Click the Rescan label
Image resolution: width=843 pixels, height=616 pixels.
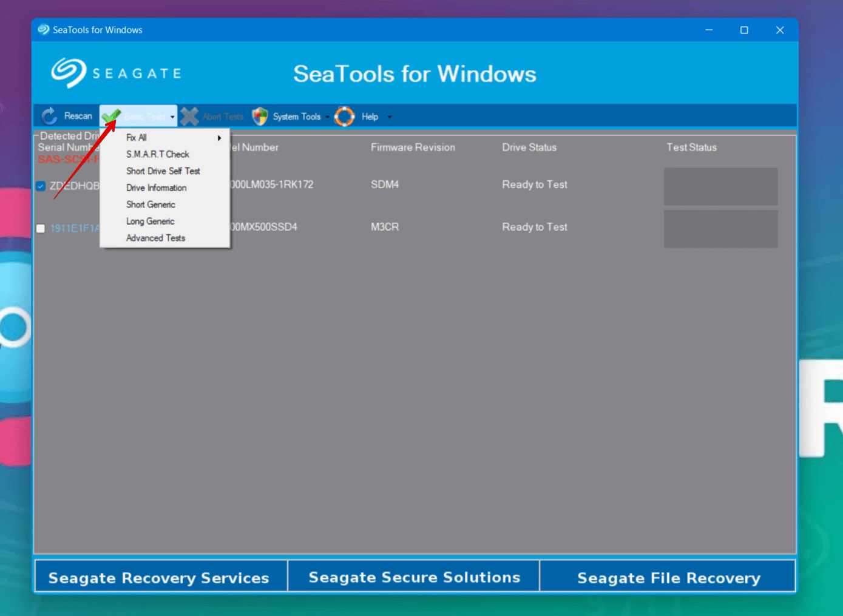pos(78,116)
